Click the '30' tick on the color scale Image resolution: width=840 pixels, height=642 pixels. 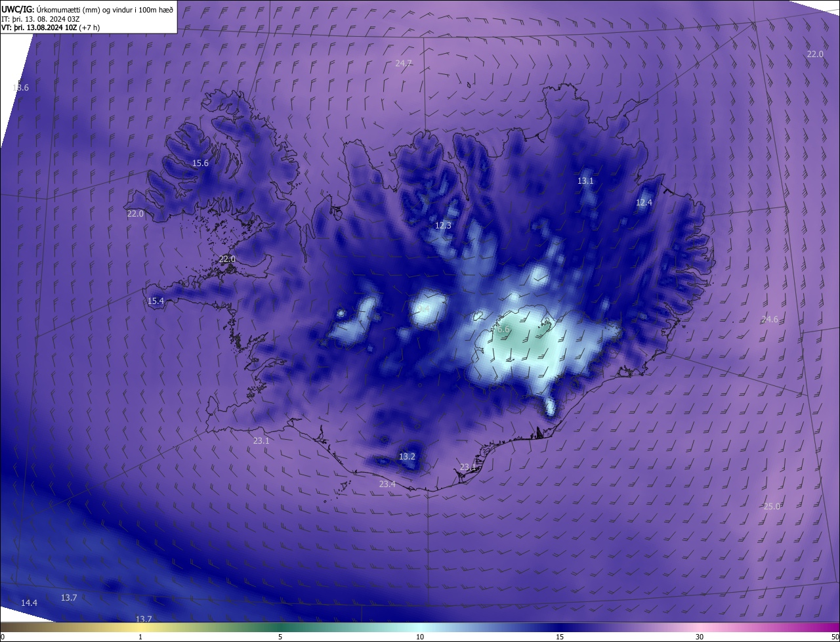pyautogui.click(x=700, y=637)
